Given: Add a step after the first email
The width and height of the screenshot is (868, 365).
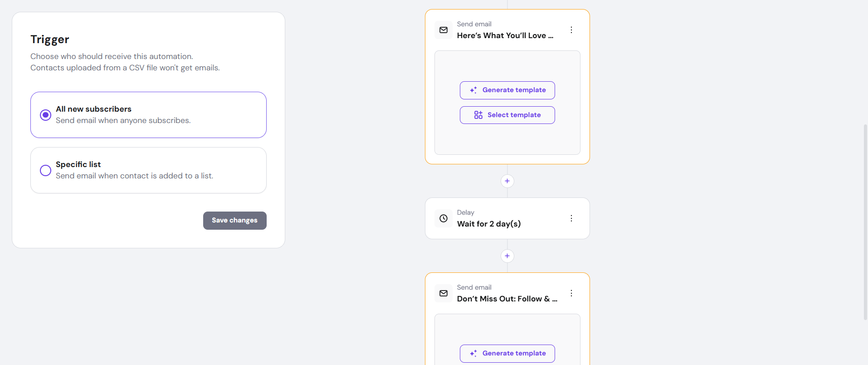Looking at the screenshot, I should point(507,181).
